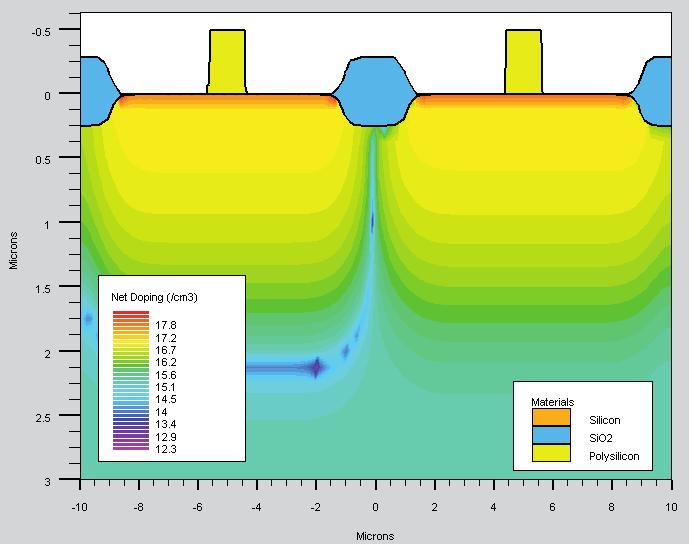The width and height of the screenshot is (689, 544).
Task: Click the -4 tick label on x-axis
Action: coord(257,507)
